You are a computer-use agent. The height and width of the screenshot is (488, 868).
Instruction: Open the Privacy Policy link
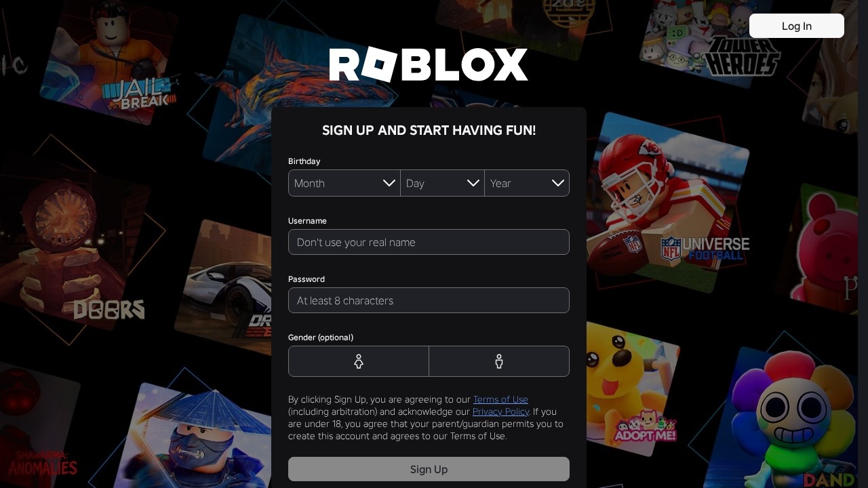coord(500,411)
